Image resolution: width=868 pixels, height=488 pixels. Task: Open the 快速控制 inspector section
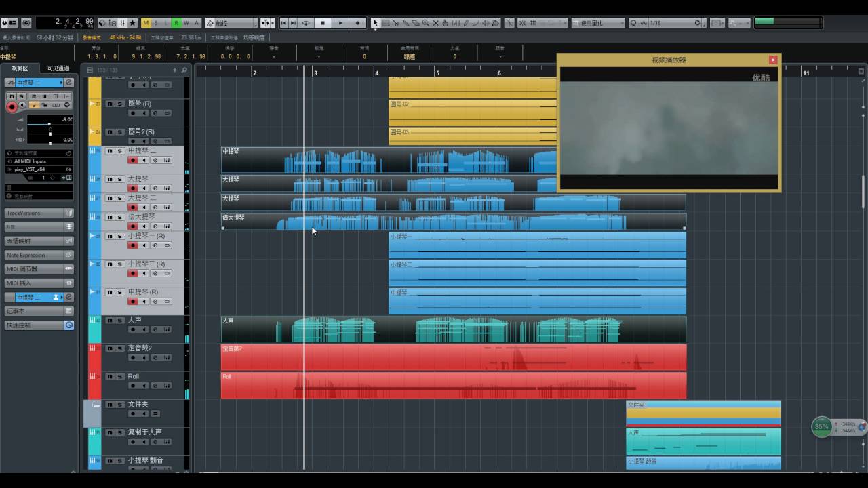pos(39,325)
